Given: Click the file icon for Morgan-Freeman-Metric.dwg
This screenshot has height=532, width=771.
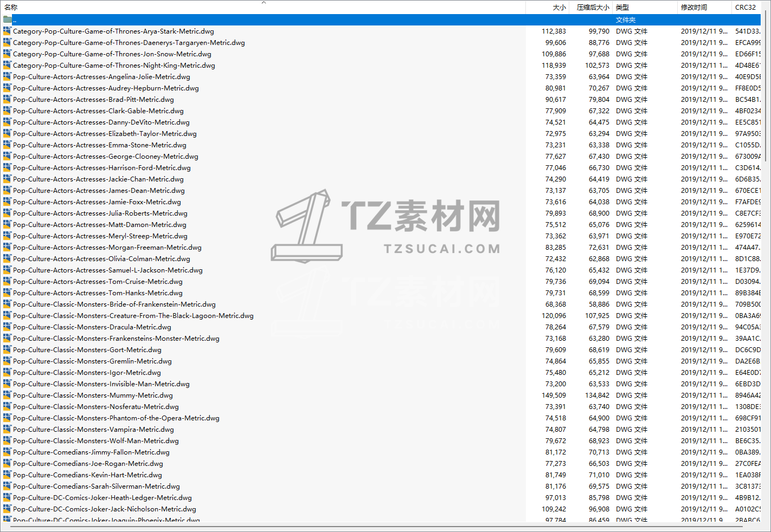Looking at the screenshot, I should (7, 248).
